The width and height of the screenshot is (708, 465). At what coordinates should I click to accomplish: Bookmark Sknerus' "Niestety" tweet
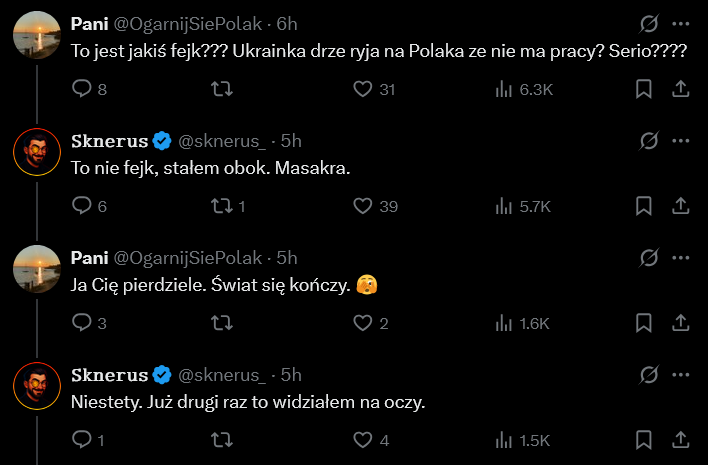pos(644,440)
